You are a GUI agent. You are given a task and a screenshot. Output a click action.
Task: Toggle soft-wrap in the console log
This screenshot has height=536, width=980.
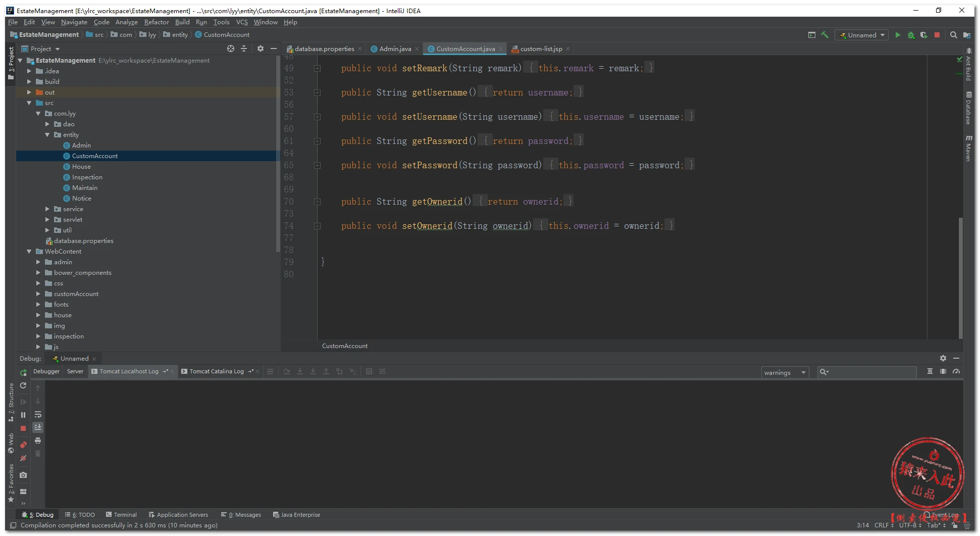[x=38, y=415]
